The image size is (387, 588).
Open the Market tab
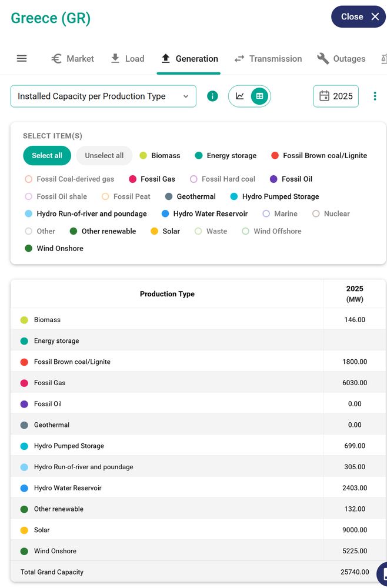click(x=72, y=58)
